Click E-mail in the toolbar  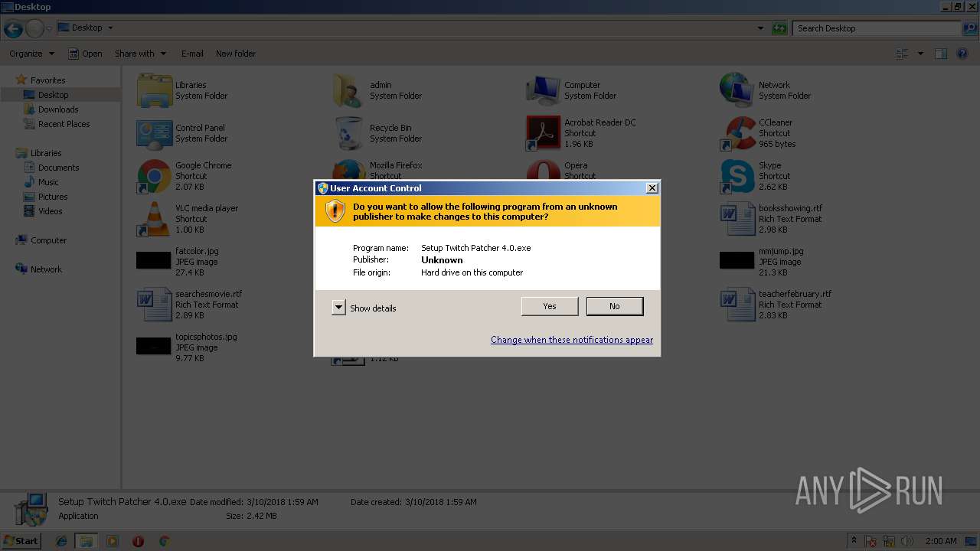pyautogui.click(x=192, y=54)
